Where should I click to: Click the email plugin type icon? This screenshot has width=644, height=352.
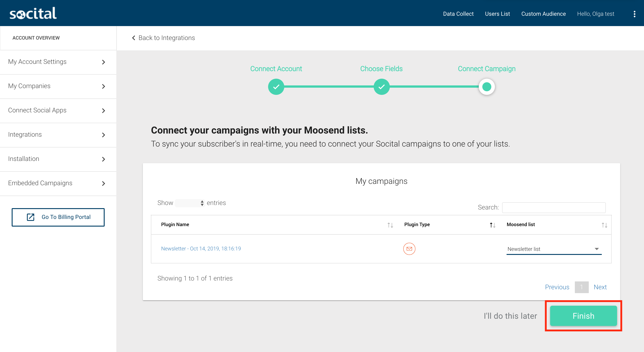[x=409, y=249]
